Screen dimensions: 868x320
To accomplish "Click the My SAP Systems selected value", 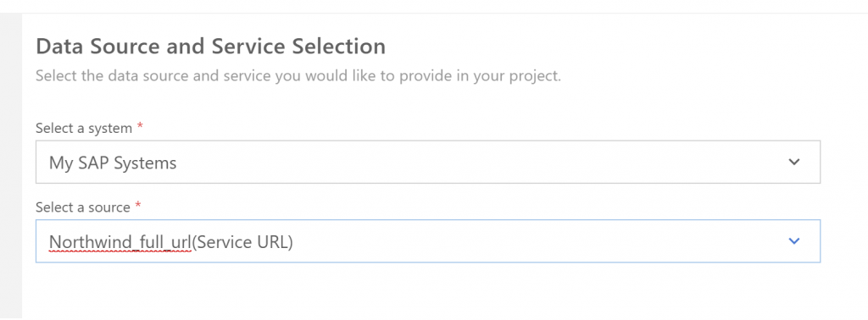I will [x=113, y=163].
